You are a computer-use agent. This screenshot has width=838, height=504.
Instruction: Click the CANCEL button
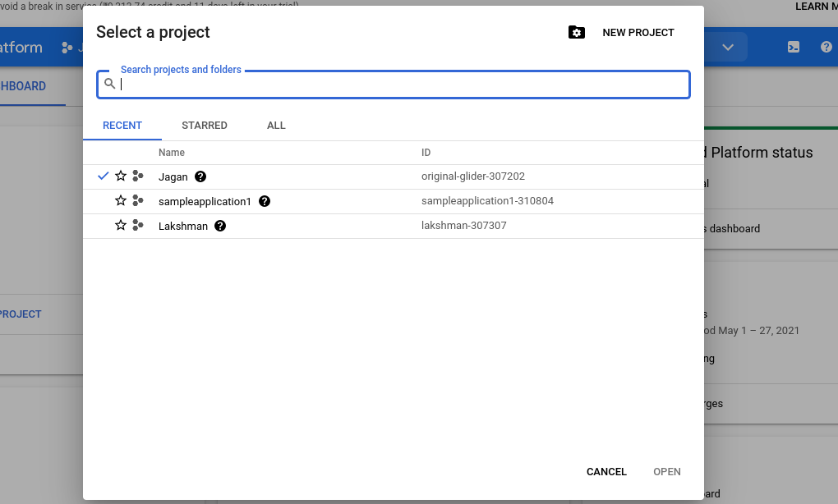point(606,472)
